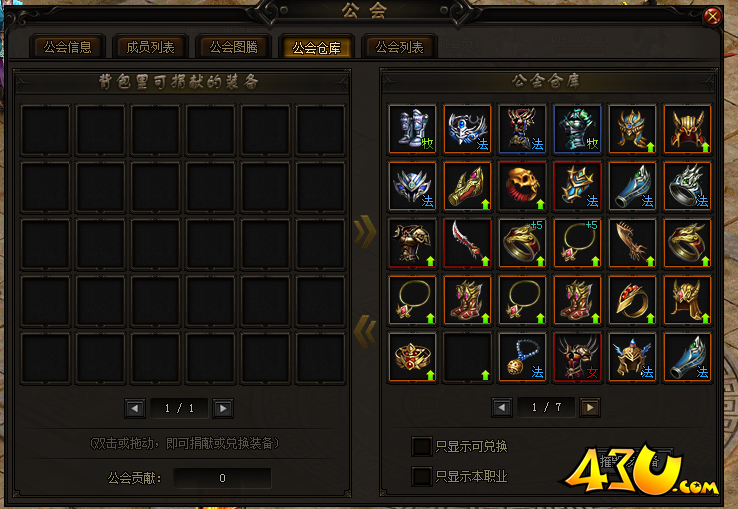Click the first empty backpack slot

tap(46, 130)
